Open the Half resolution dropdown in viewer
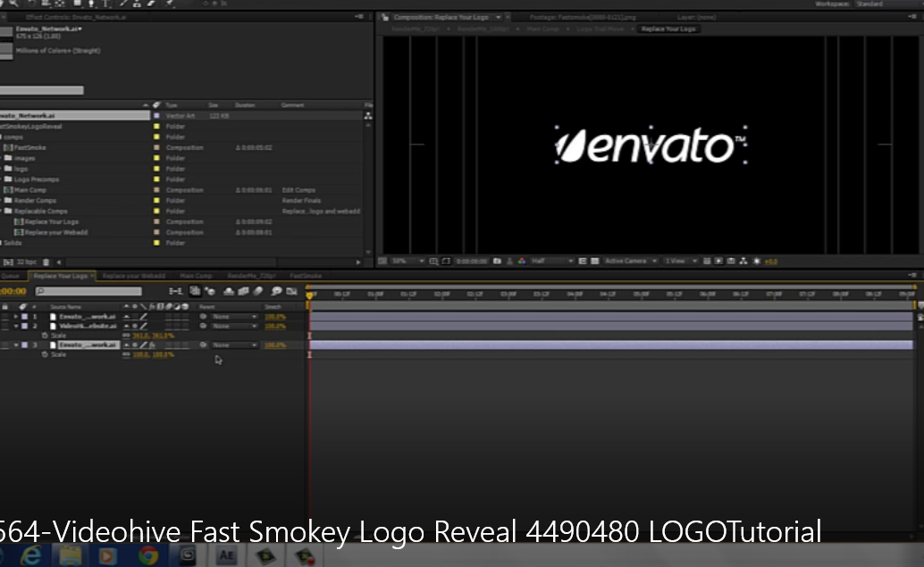Viewport: 924px width, 567px height. tap(552, 261)
